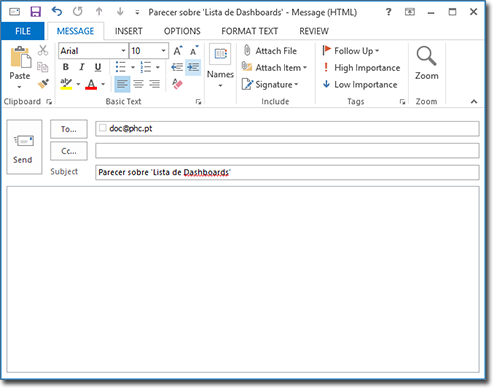Align text right
The width and height of the screenshot is (496, 392).
[154, 84]
